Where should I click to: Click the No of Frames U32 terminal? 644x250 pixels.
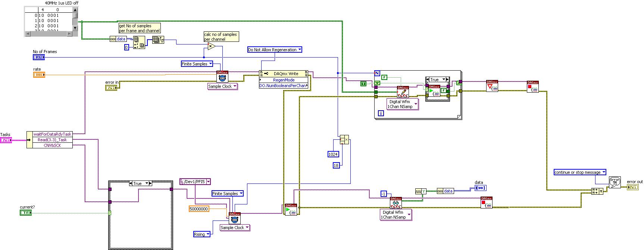[39, 57]
